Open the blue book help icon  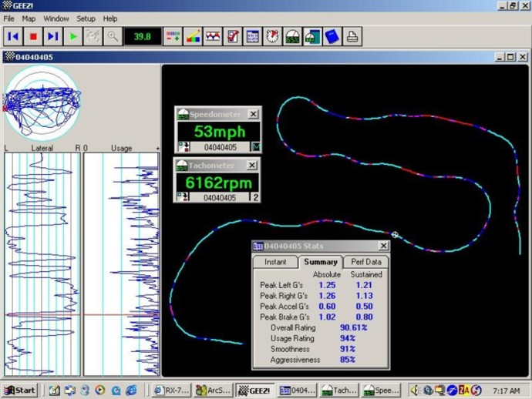(x=332, y=35)
